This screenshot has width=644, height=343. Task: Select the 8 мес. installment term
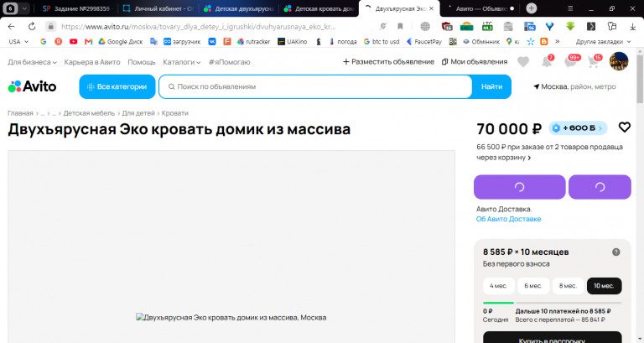(568, 286)
